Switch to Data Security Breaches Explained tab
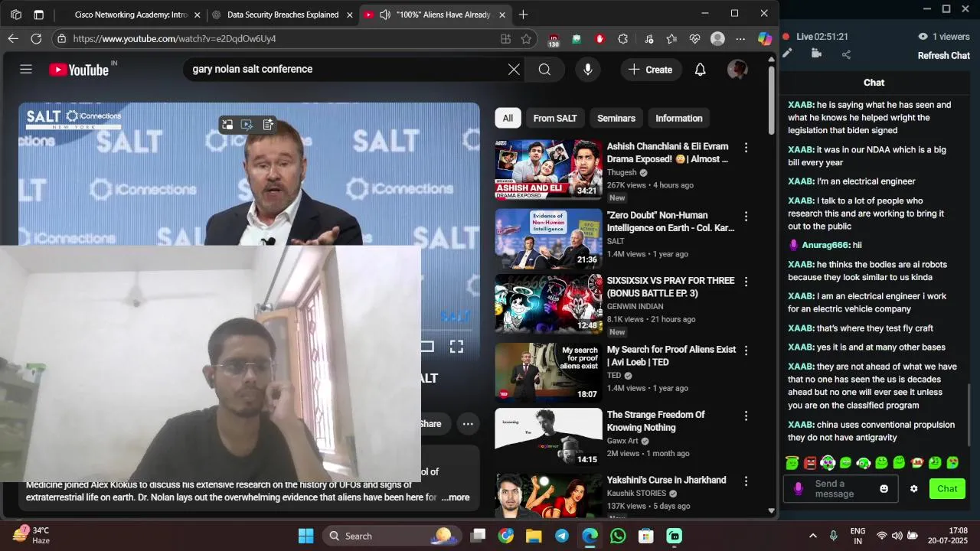The width and height of the screenshot is (980, 551). coord(283,15)
